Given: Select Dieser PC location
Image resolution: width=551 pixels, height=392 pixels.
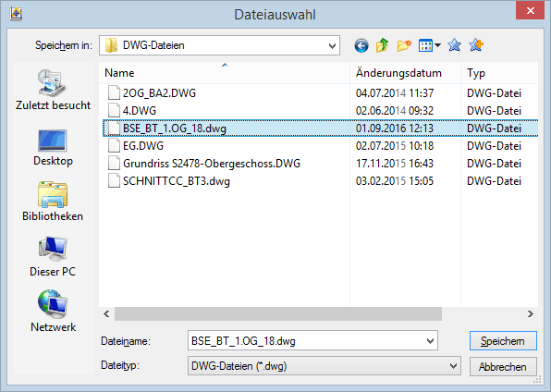Looking at the screenshot, I should click(53, 257).
